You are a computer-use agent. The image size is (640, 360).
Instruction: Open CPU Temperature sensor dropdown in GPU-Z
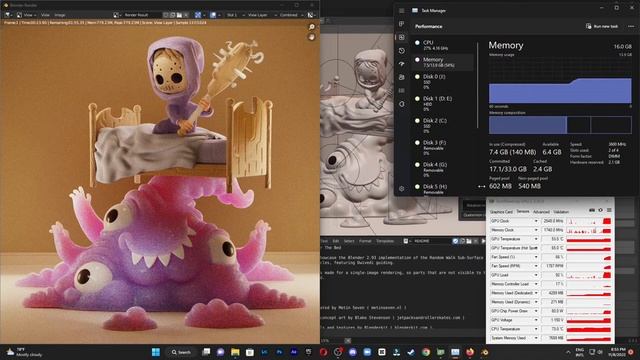pos(536,329)
